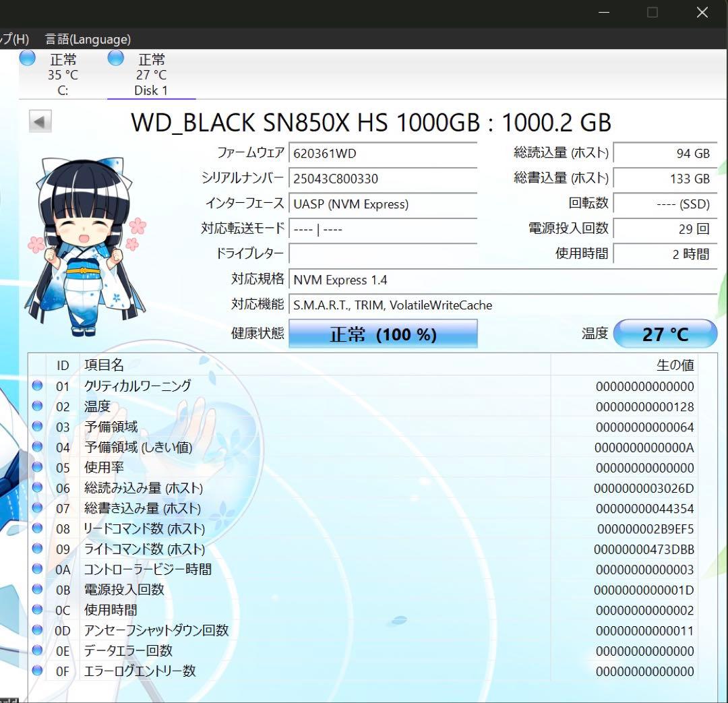Viewport: 728px width, 703px height.
Task: Click the interface field UASP (NVM Express)
Action: click(x=383, y=204)
